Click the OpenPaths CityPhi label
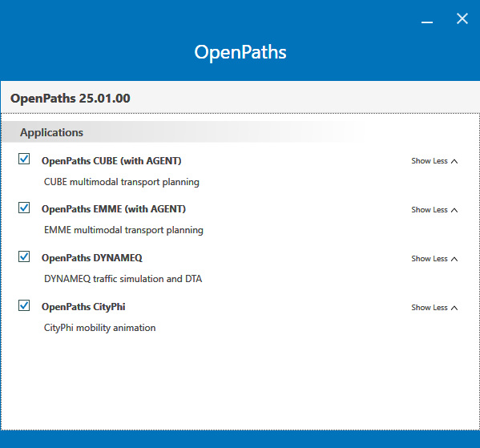This screenshot has height=448, width=480. (x=83, y=307)
